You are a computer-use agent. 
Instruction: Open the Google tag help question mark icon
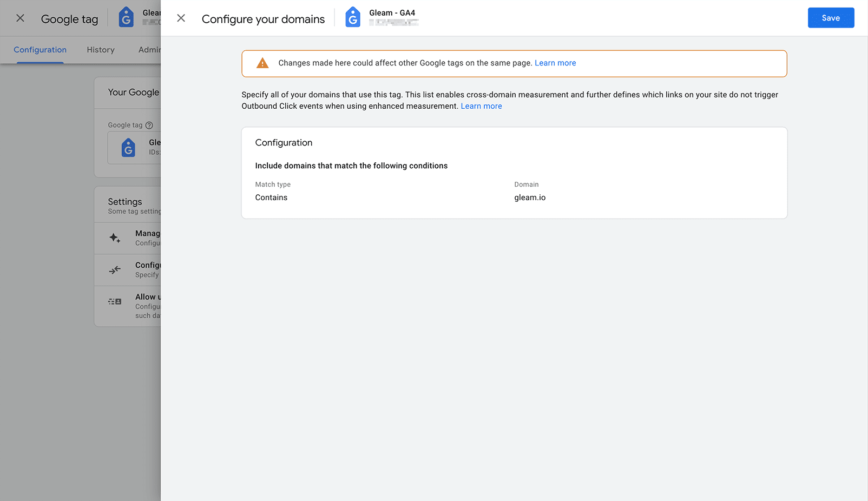click(x=148, y=125)
